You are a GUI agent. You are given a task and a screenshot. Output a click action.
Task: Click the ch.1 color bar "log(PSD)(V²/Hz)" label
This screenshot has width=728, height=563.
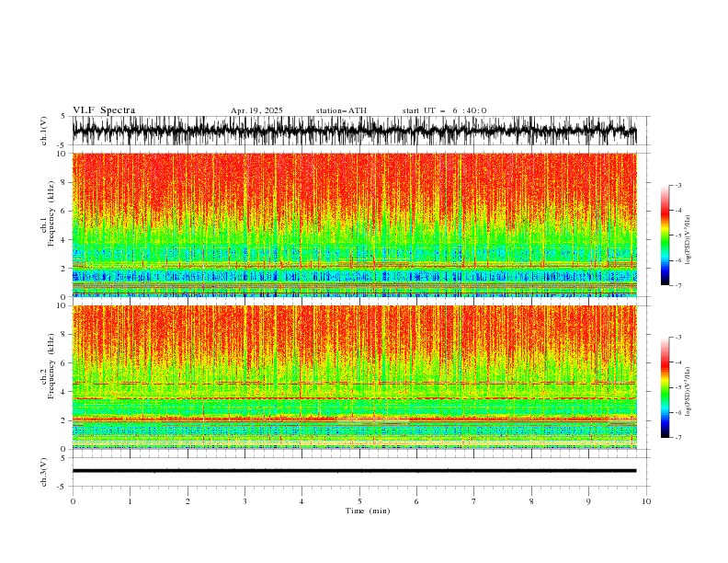point(688,240)
